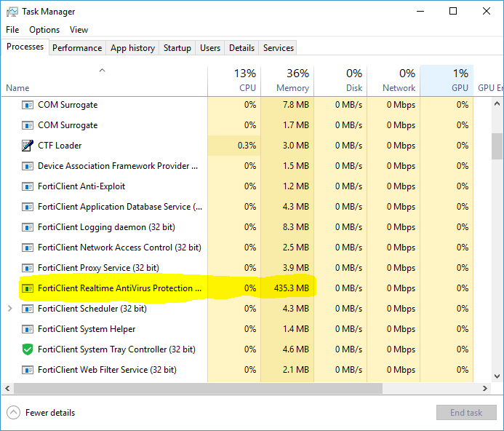Expand the FortiClient Scheduler process group

pos(9,309)
